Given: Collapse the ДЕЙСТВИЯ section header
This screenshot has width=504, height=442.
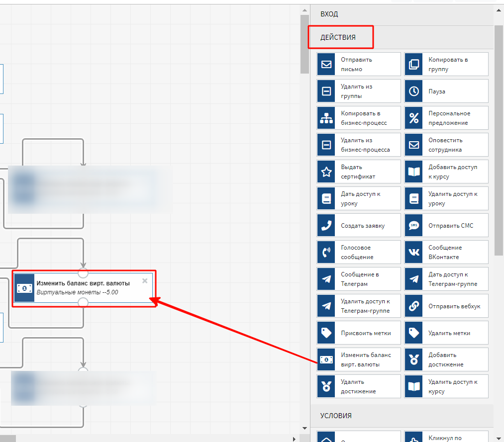Looking at the screenshot, I should pos(338,37).
